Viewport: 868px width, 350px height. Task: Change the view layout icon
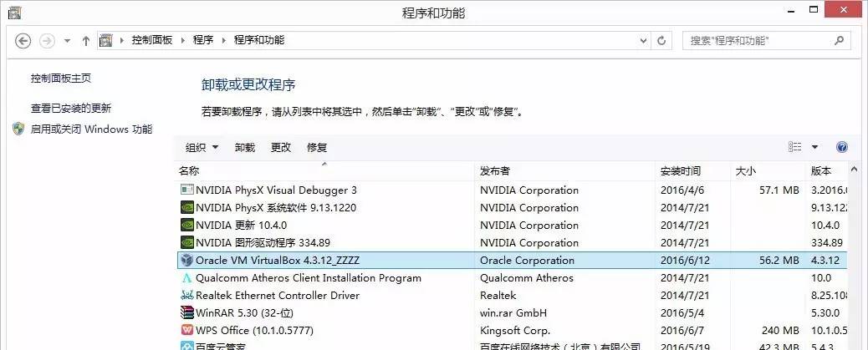(795, 146)
